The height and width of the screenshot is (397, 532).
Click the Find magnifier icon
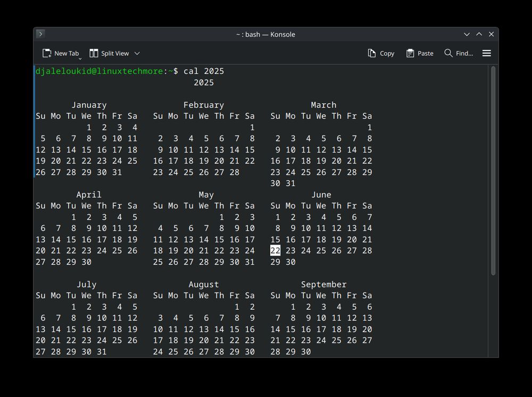point(447,53)
